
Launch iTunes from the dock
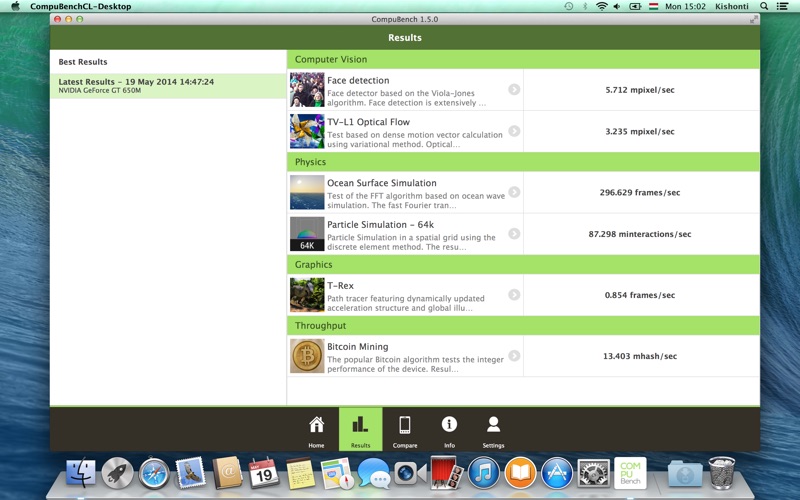[x=483, y=473]
